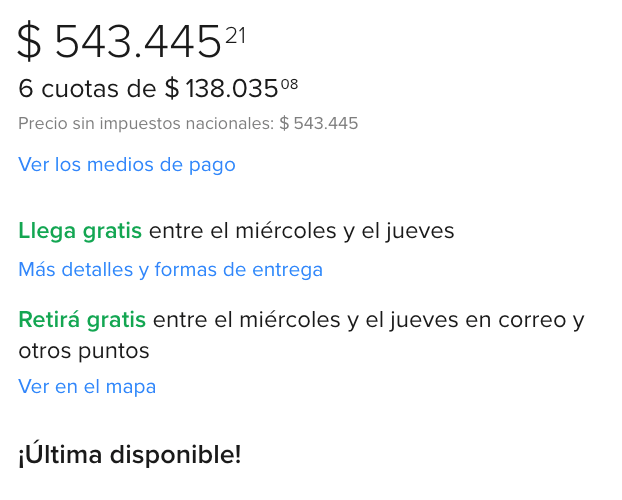Viewport: 622px width, 500px height.
Task: Click the delivery days text beside "Llega gratis"
Action: tap(302, 231)
